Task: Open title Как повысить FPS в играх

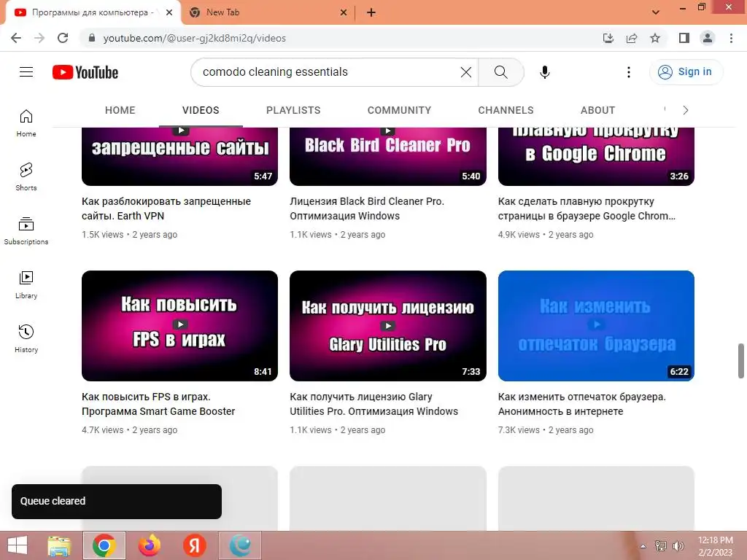Action: click(158, 404)
